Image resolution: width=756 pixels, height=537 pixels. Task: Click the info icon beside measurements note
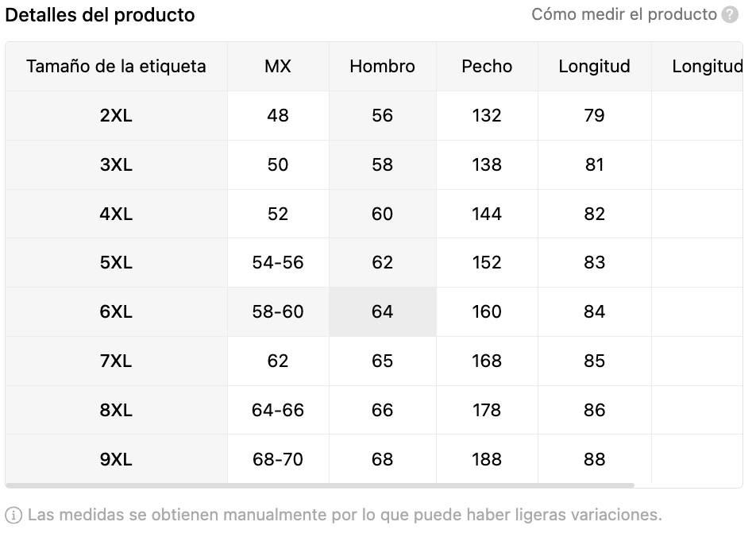[x=13, y=516]
